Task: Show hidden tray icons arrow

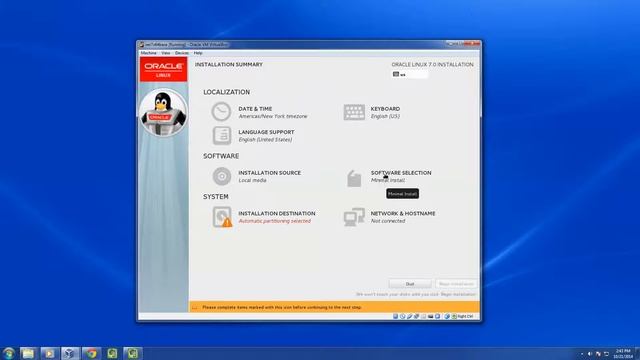Action: coord(582,354)
